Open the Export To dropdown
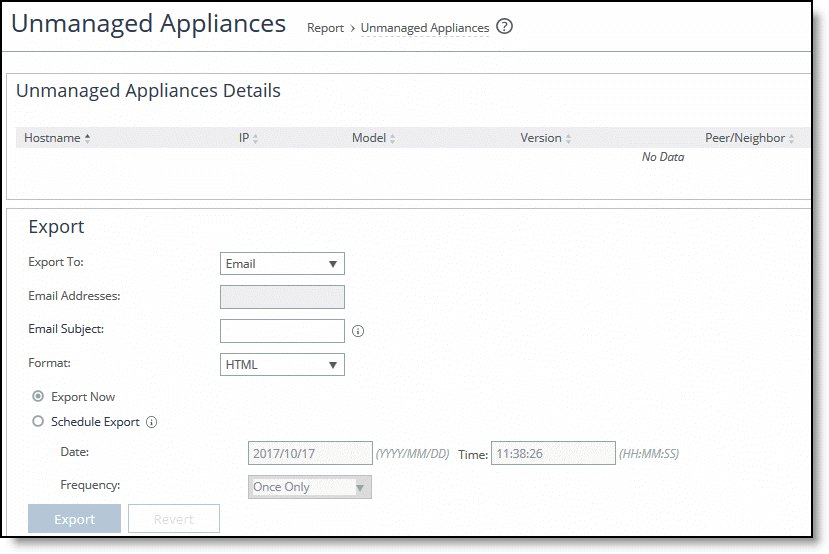This screenshot has width=829, height=554. pos(282,263)
